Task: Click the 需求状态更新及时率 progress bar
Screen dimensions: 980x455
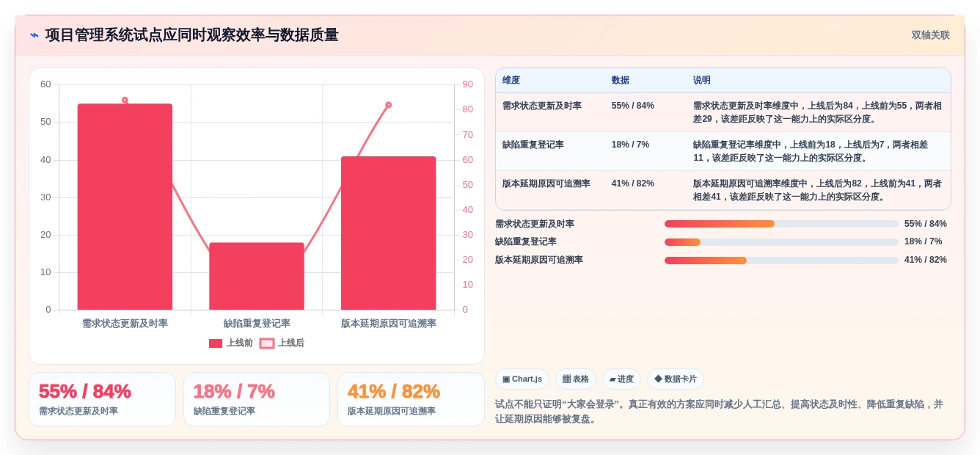Action: (781, 224)
